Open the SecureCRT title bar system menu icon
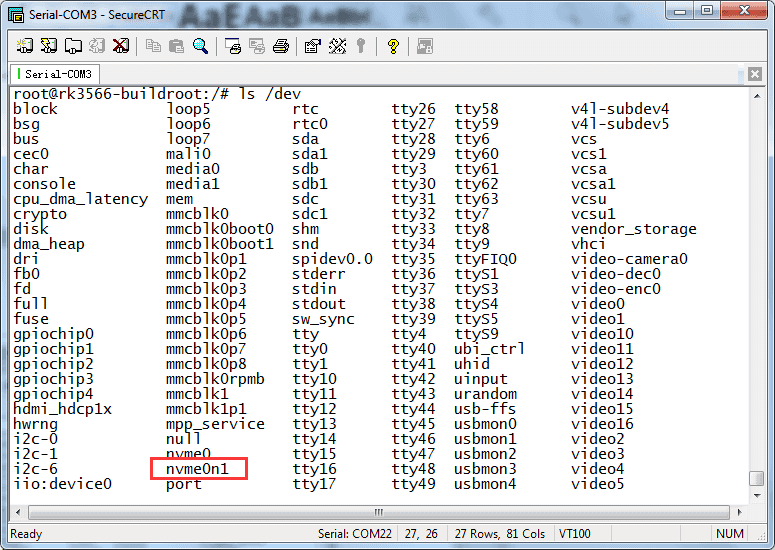Image resolution: width=775 pixels, height=550 pixels. coord(15,13)
